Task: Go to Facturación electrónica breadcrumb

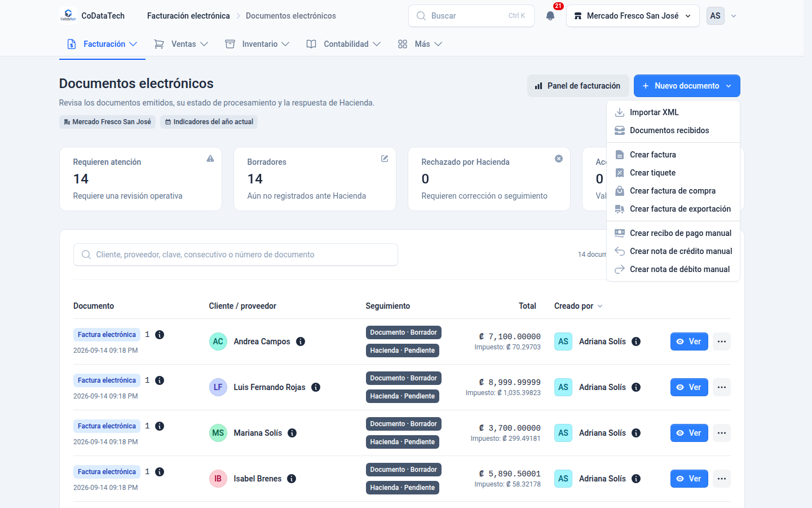Action: click(x=188, y=16)
